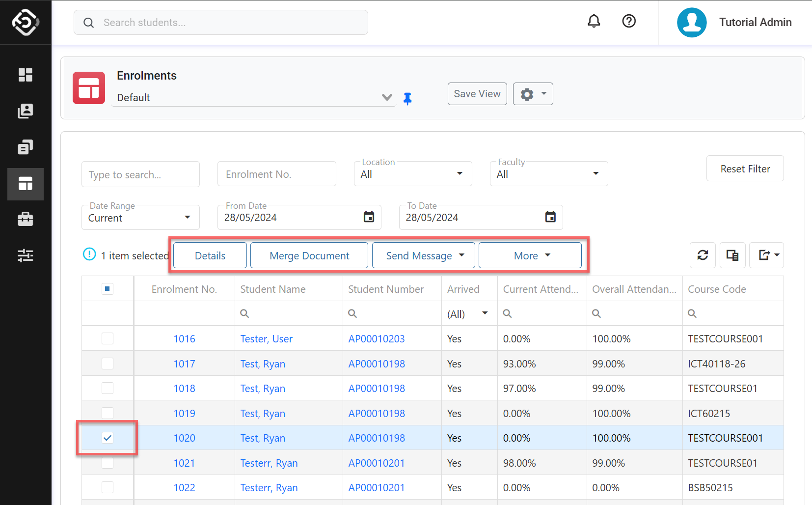
Task: Open student number link AP00010203
Action: coord(377,339)
